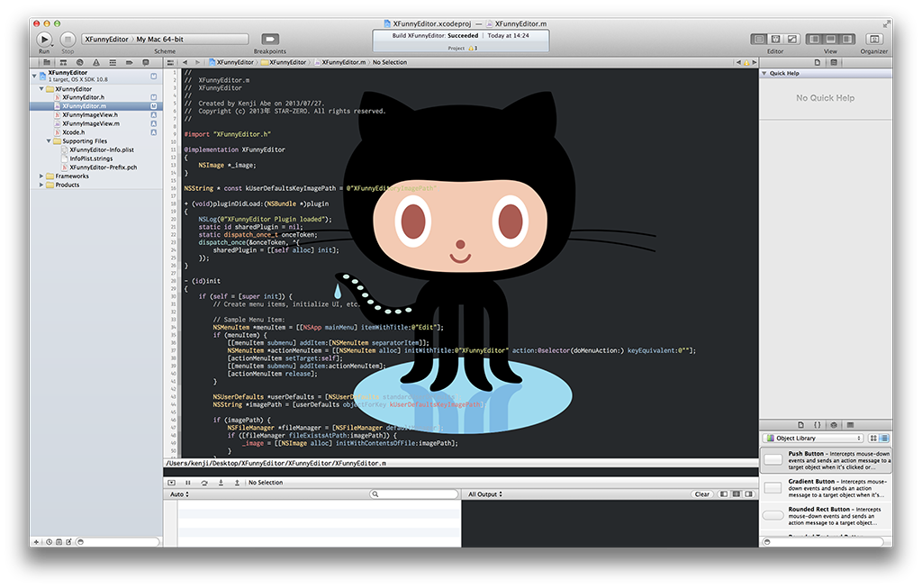Viewport: 922px width, 588px height.
Task: Show the Debug navigator
Action: click(113, 62)
